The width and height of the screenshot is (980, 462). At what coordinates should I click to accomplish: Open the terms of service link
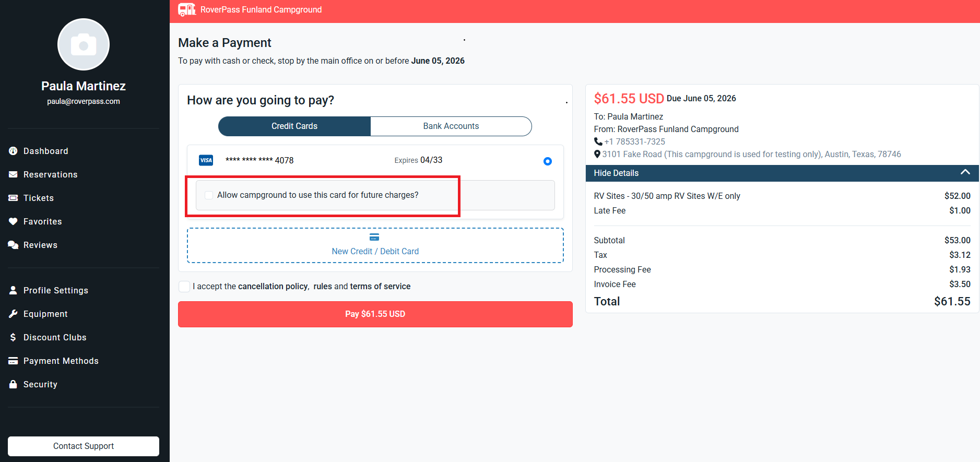(380, 286)
